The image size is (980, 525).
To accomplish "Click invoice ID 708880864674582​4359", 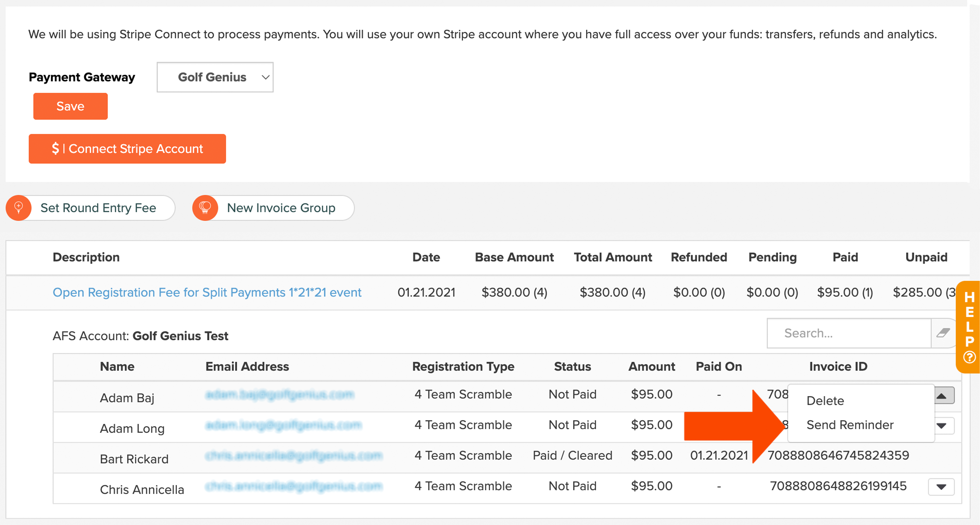I will 838,455.
